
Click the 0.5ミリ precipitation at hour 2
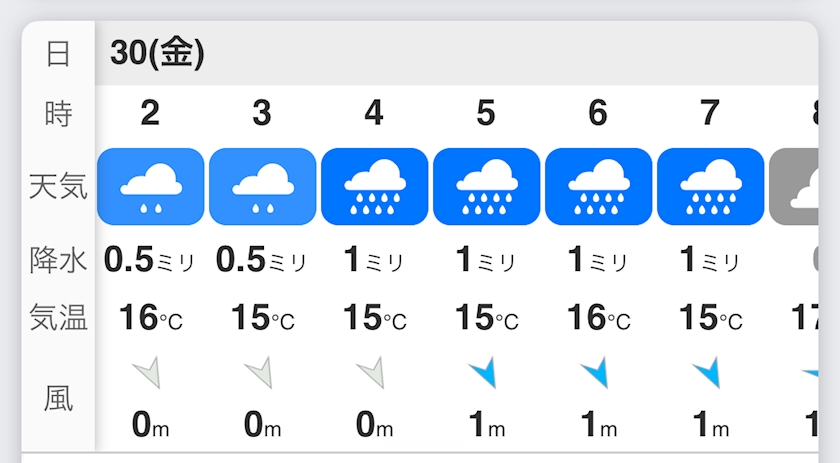click(x=150, y=260)
